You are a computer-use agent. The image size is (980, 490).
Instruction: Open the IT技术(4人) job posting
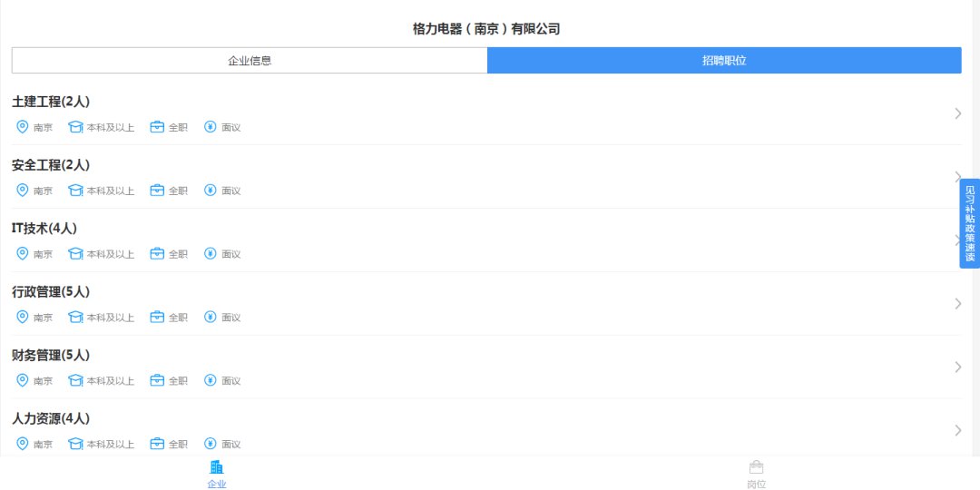click(x=486, y=240)
